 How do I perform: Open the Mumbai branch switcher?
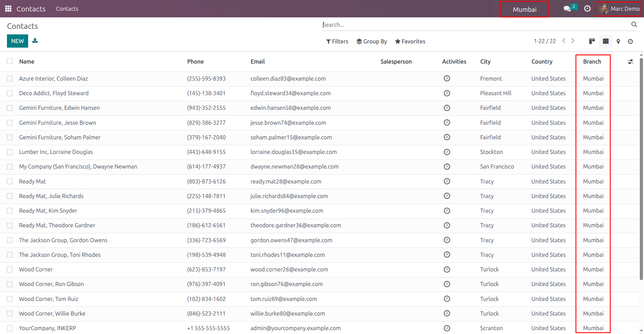click(x=525, y=9)
